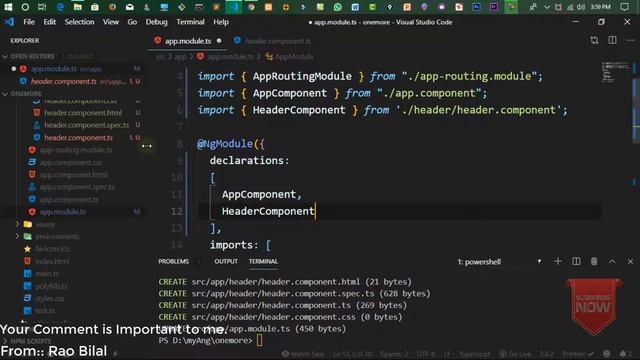Change the TypeScript language mode in status bar
The height and width of the screenshot is (360, 640).
(x=474, y=354)
